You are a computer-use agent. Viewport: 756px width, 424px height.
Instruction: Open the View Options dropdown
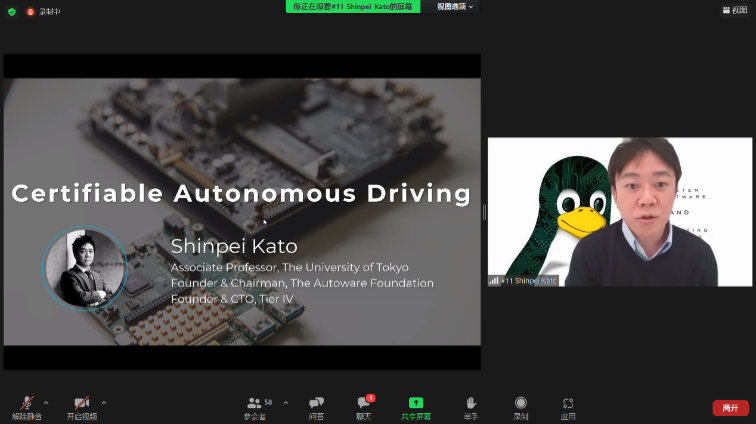click(x=454, y=7)
